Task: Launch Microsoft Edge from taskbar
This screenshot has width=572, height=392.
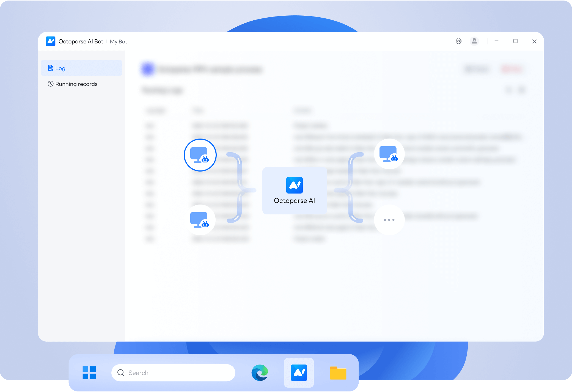Action: coord(260,373)
